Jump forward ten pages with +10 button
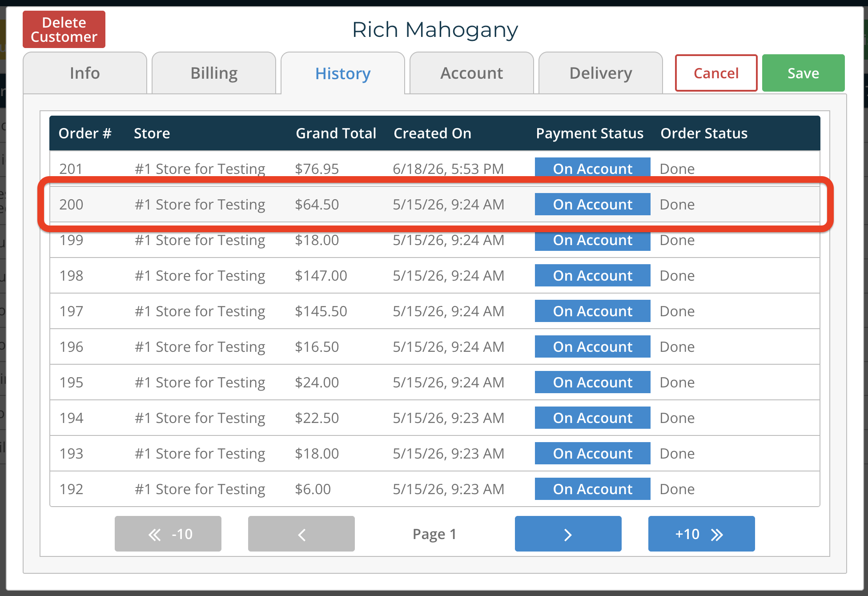Screen dimensions: 868x596 point(701,534)
